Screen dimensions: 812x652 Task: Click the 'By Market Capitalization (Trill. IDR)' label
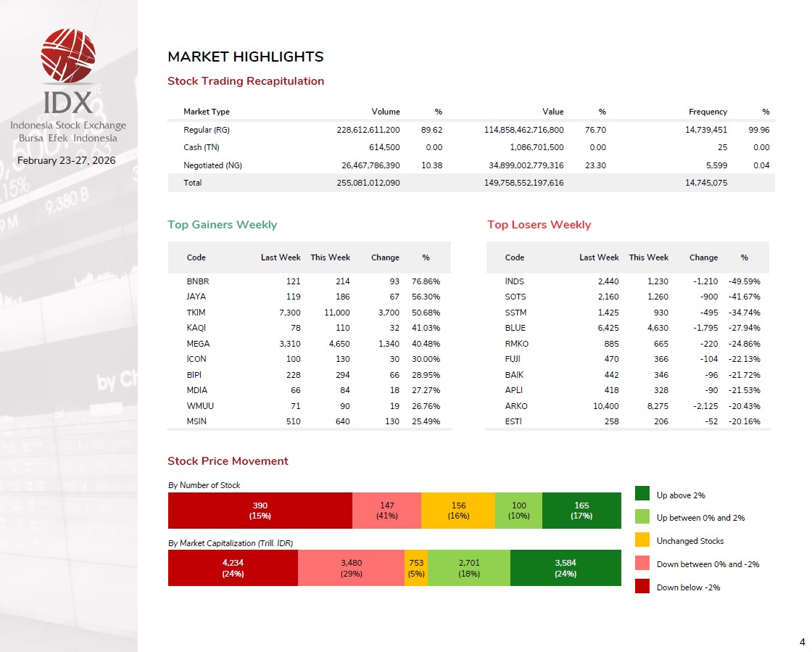231,543
